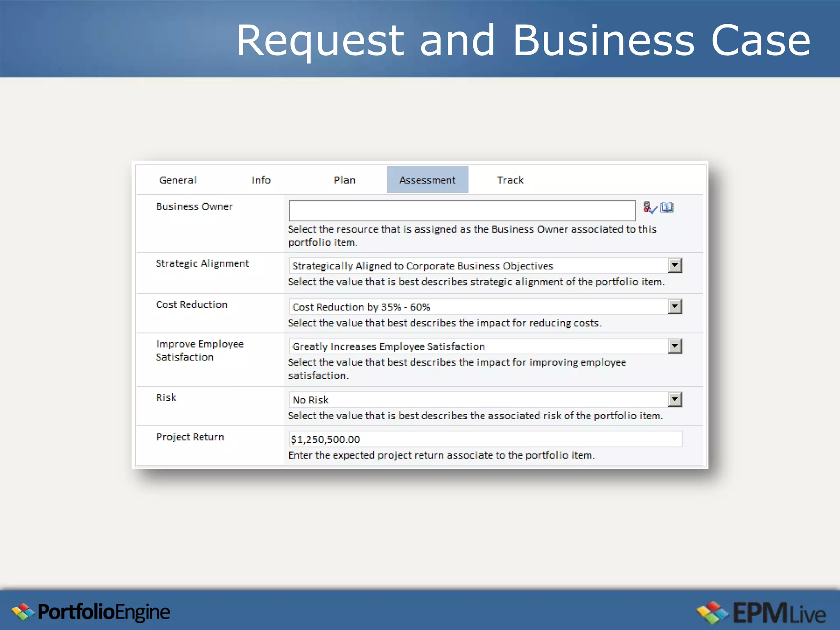Click the Cost Reduction by 35% - 60% value
This screenshot has height=630, width=840.
[361, 307]
